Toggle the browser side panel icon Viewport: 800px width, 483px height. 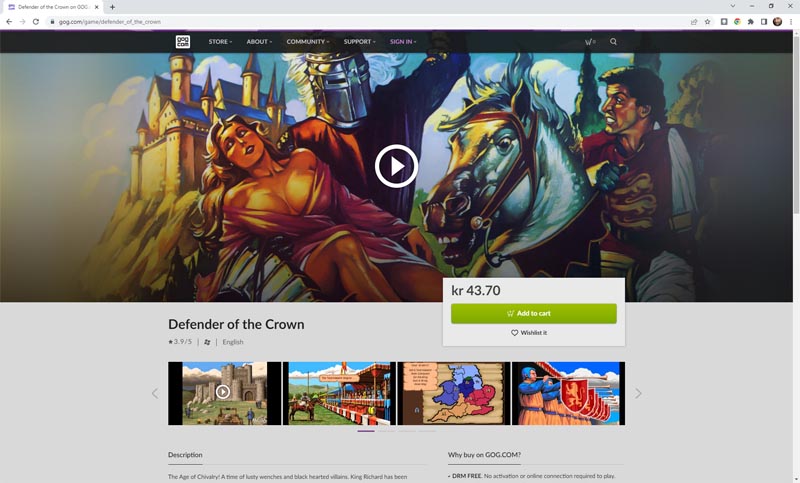[764, 21]
